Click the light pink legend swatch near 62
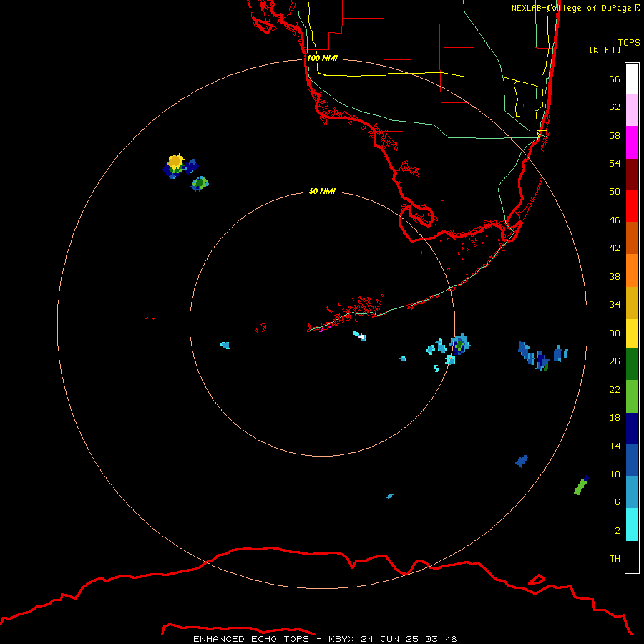 point(632,109)
